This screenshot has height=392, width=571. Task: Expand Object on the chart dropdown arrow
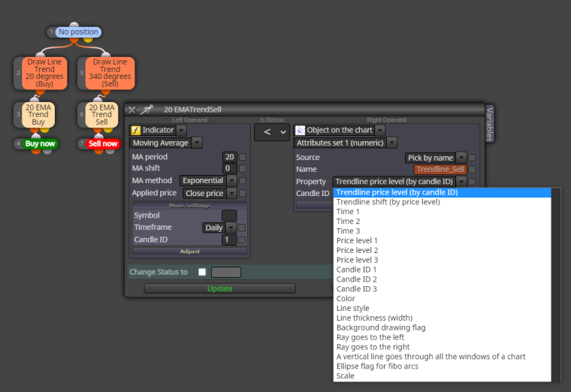(380, 131)
